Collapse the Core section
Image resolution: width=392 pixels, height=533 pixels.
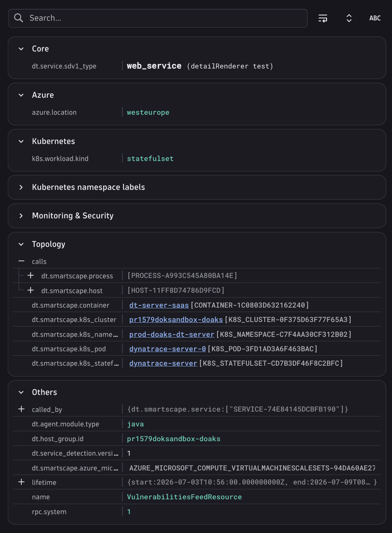21,49
